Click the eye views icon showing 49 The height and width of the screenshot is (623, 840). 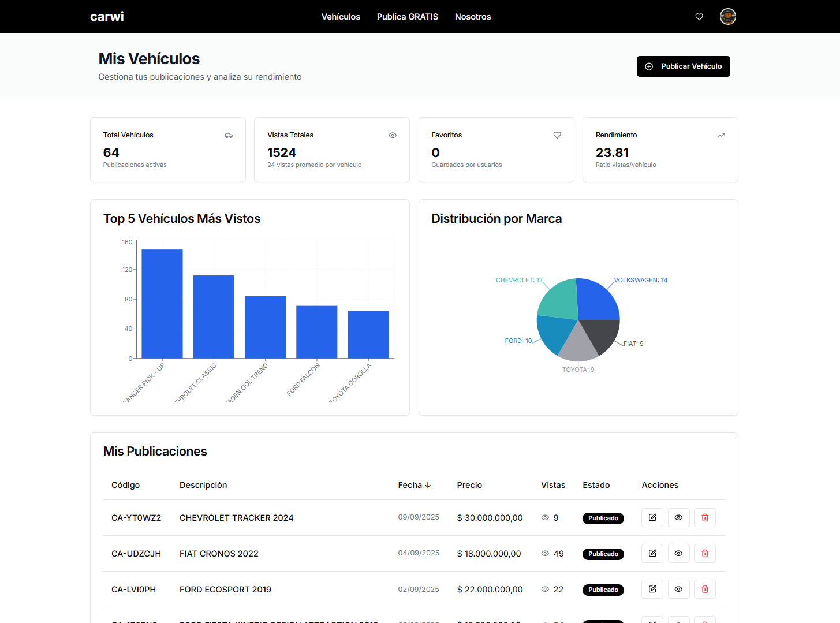pyautogui.click(x=545, y=554)
